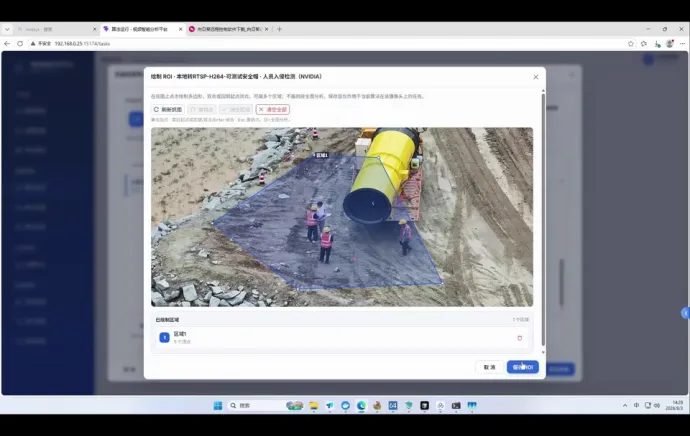Switch to the first browser tab
This screenshot has width=690, height=437.
click(56, 29)
